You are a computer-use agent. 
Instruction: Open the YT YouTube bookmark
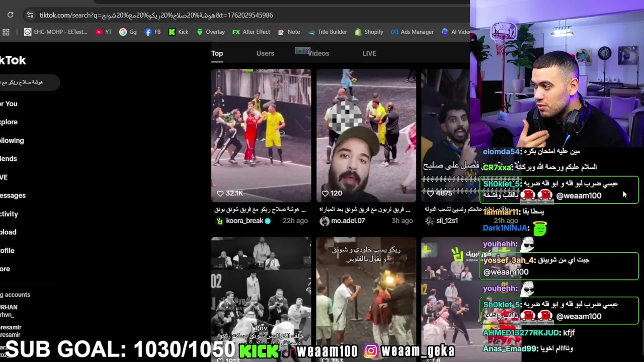pos(104,32)
